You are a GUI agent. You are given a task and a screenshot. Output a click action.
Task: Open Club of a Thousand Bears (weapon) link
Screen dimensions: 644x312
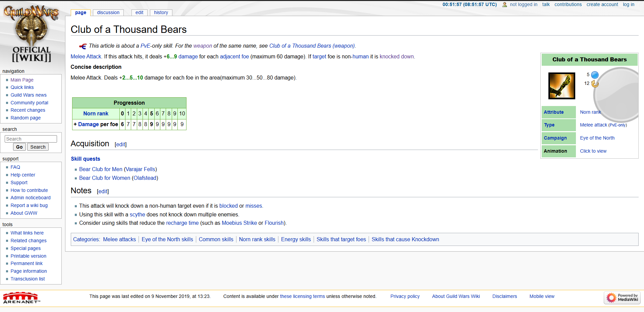click(x=312, y=46)
